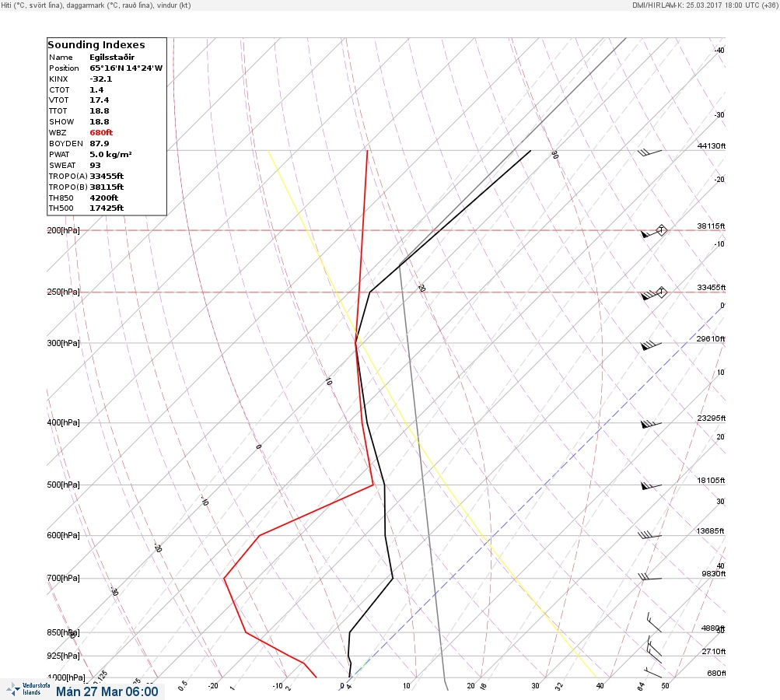The image size is (780, 700).
Task: Select the wind barb at the 400hPa level
Action: click(651, 425)
